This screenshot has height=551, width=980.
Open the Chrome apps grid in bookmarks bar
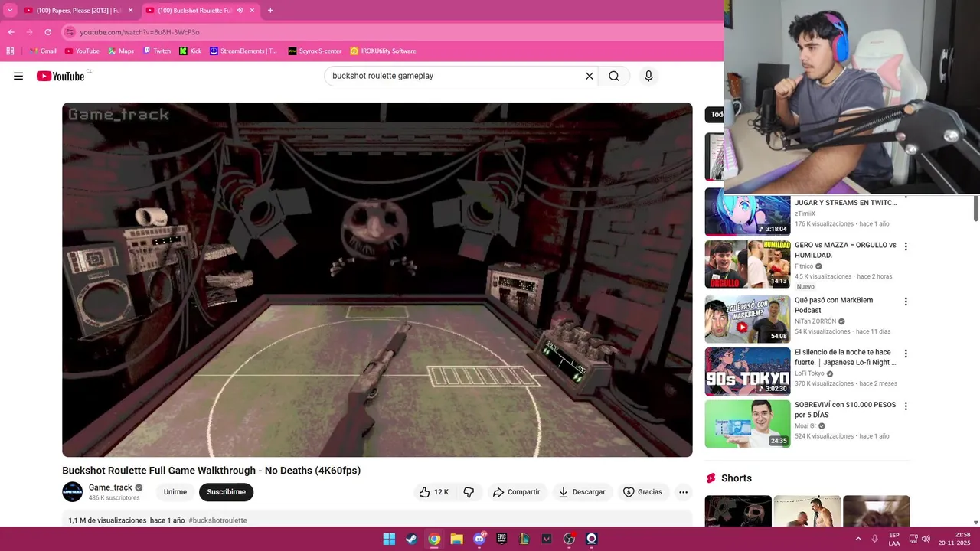pyautogui.click(x=10, y=51)
